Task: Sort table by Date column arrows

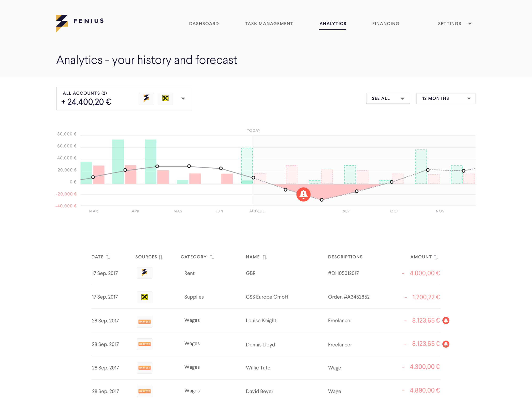Action: point(108,257)
